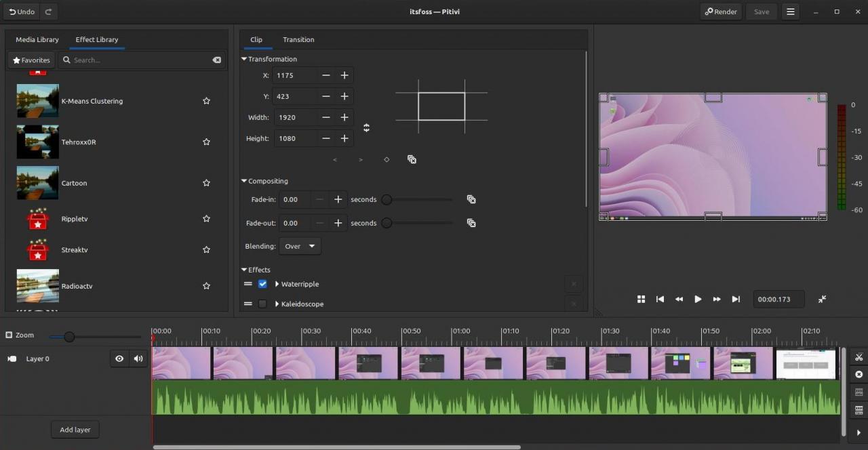
Task: Go to the previous keyframe arrow
Action: [335, 160]
